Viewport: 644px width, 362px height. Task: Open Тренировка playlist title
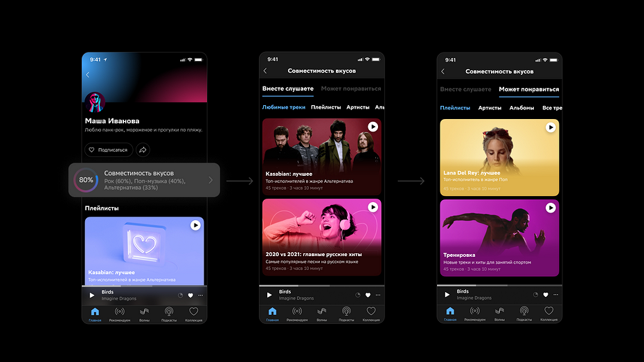coord(459,255)
